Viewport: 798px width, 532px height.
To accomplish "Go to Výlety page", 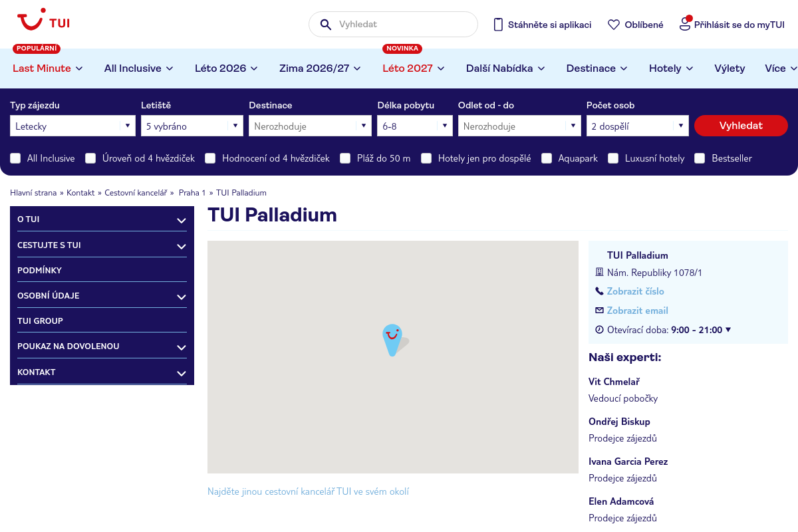I will point(730,68).
